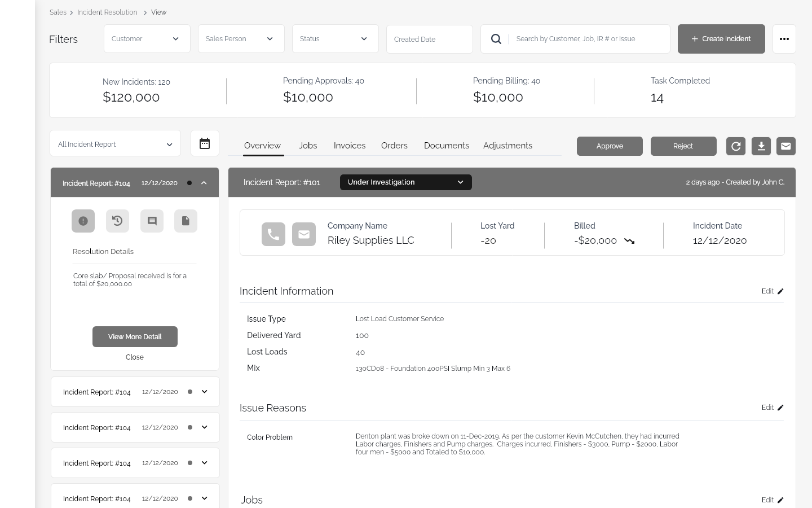Select the alert details icon in report card
812x508 pixels.
pyautogui.click(x=83, y=221)
